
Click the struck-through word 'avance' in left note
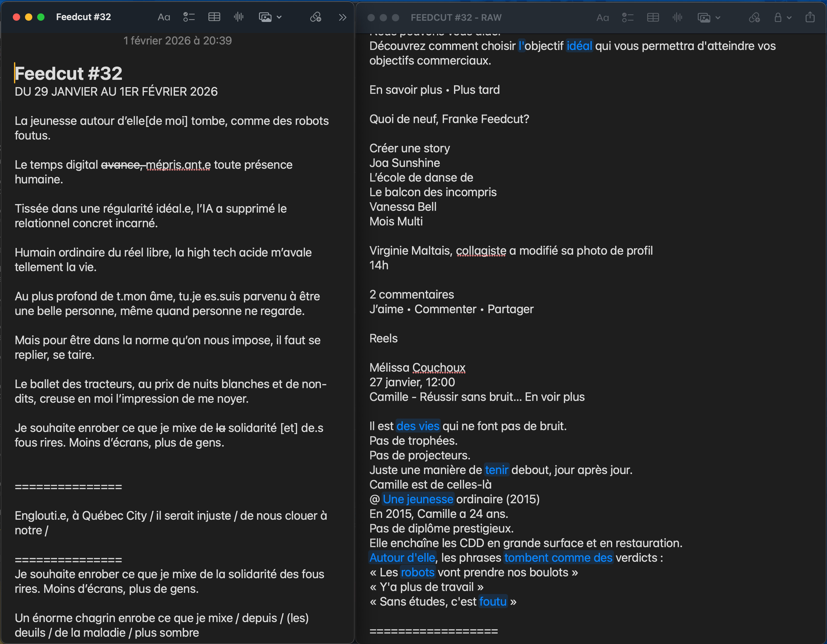click(x=120, y=165)
